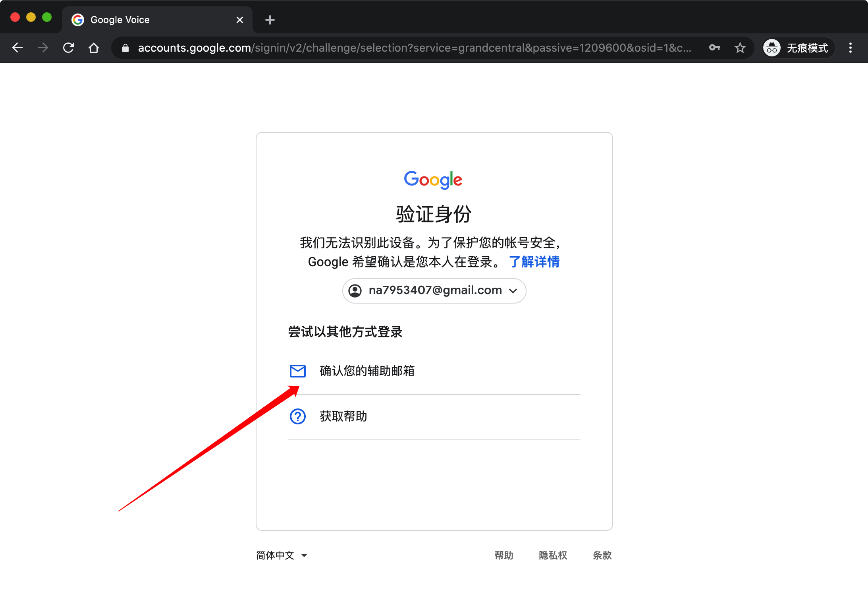868x600 pixels.
Task: Open Chrome's three-dot menu
Action: [x=850, y=48]
